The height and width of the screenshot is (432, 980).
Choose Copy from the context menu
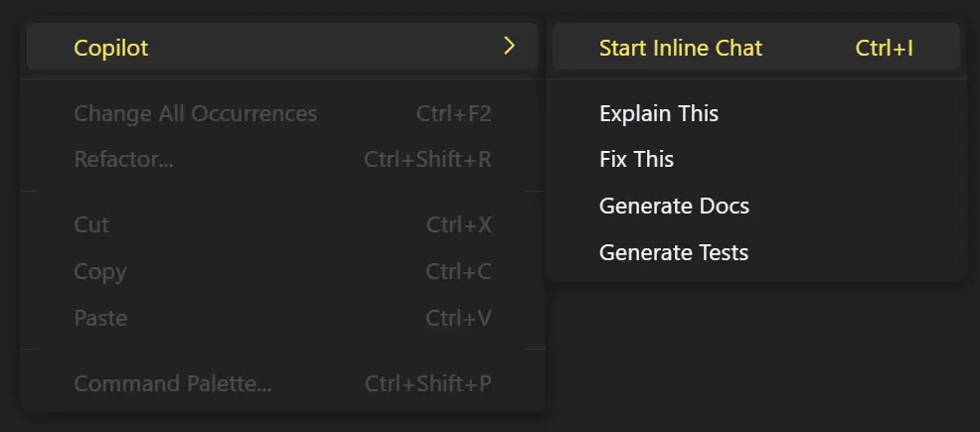coord(99,271)
